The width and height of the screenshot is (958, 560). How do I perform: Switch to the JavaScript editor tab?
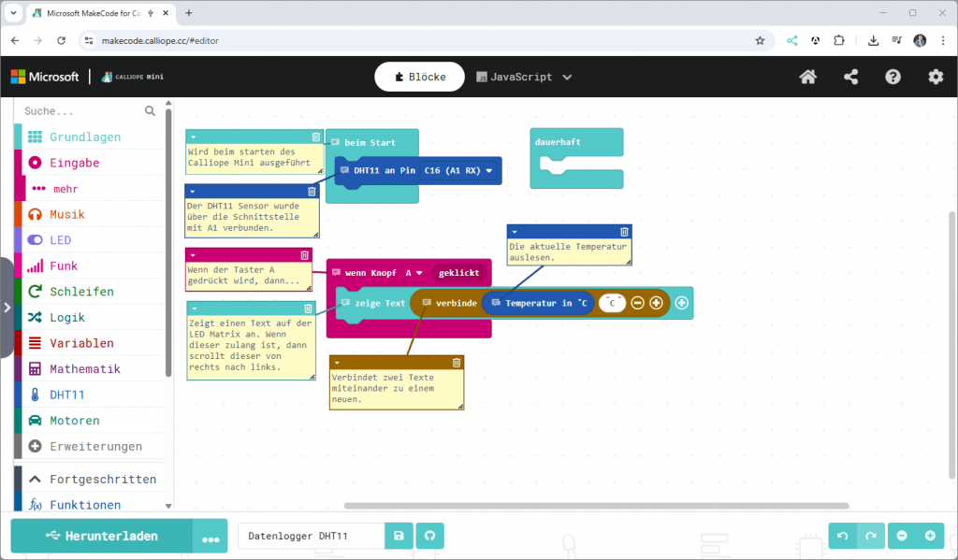[520, 77]
